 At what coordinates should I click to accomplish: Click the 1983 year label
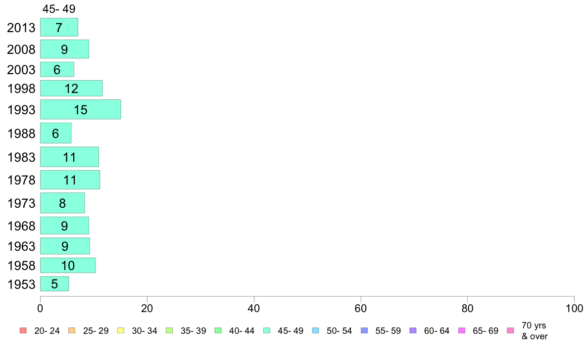click(21, 157)
